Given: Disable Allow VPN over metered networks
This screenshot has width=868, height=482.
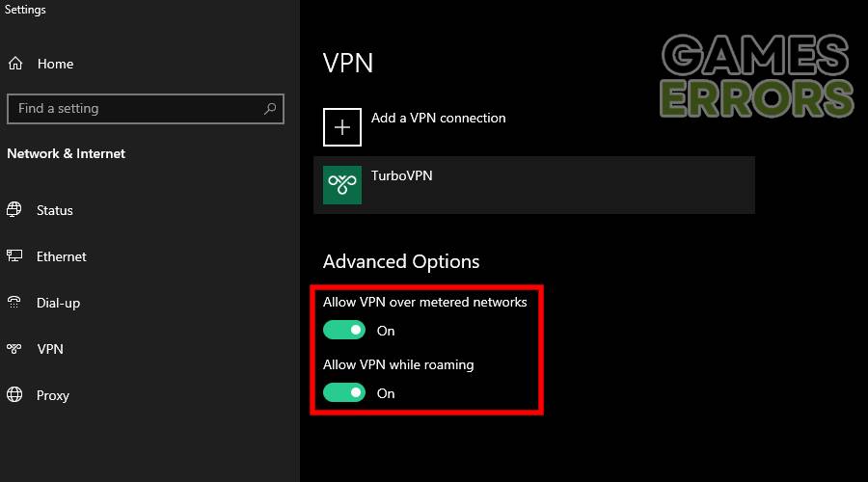Looking at the screenshot, I should point(344,331).
